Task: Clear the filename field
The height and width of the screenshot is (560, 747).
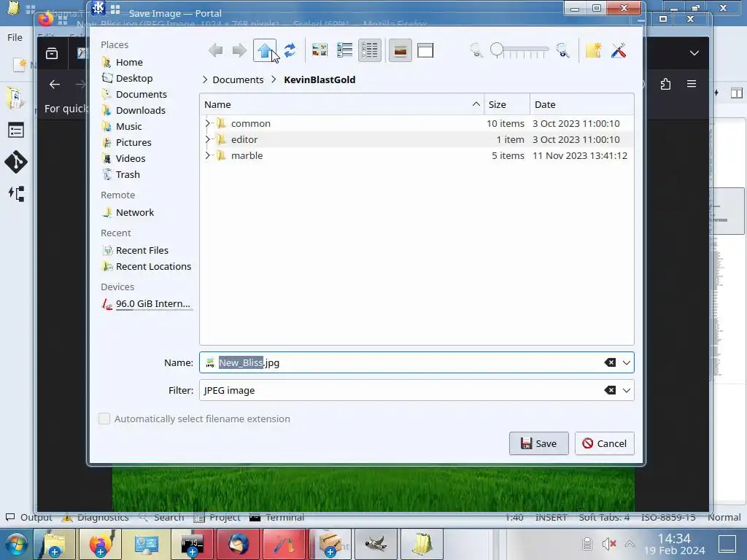Action: pos(610,363)
